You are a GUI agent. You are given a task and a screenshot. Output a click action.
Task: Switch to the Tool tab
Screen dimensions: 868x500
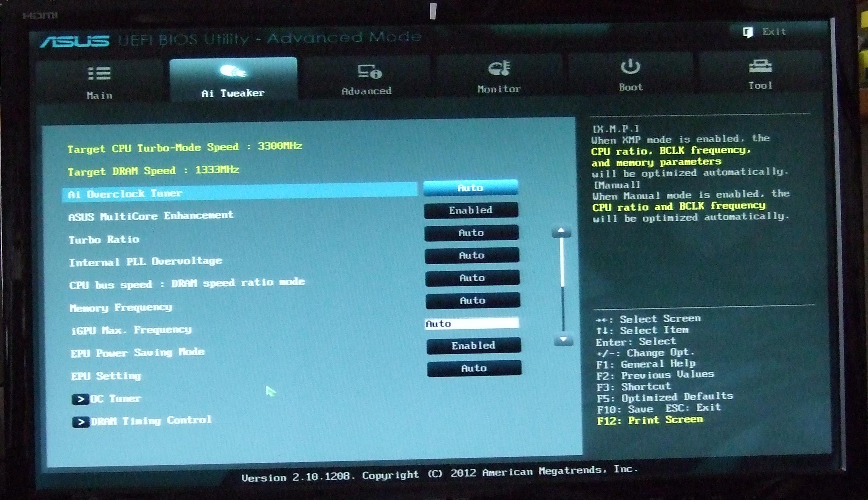pos(760,73)
